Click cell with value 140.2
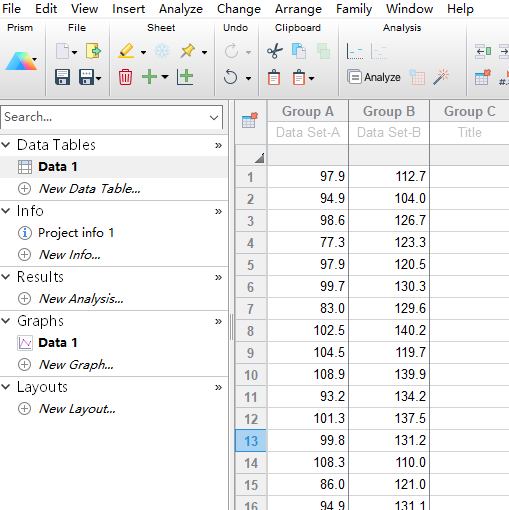Image resolution: width=509 pixels, height=510 pixels. pyautogui.click(x=389, y=330)
